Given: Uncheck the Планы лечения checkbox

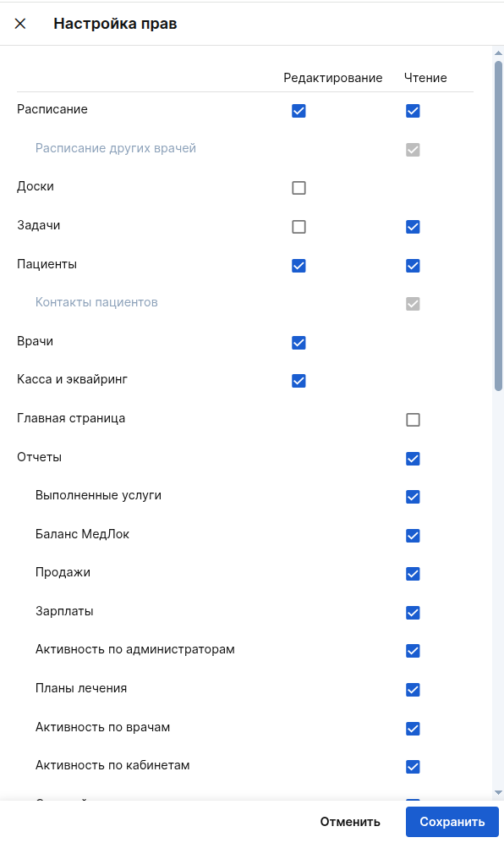Looking at the screenshot, I should click(413, 689).
